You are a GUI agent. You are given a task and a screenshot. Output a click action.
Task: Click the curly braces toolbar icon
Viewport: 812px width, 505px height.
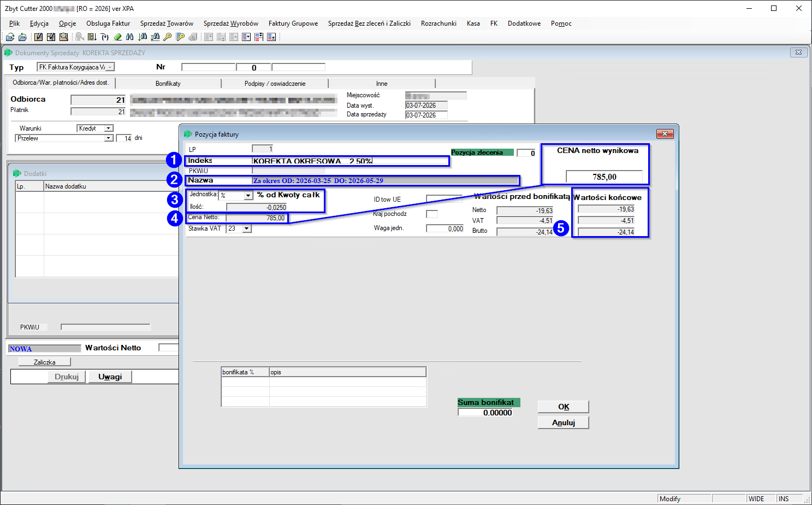[x=105, y=37]
